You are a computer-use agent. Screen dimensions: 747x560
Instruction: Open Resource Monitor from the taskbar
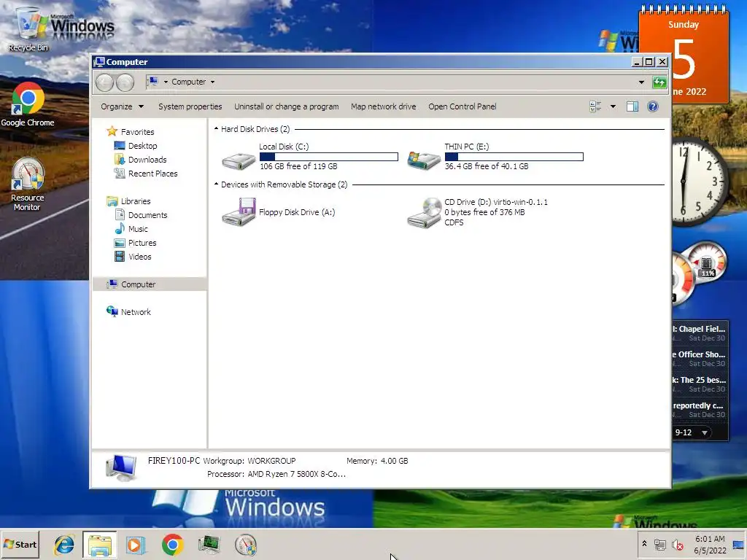[x=245, y=545]
